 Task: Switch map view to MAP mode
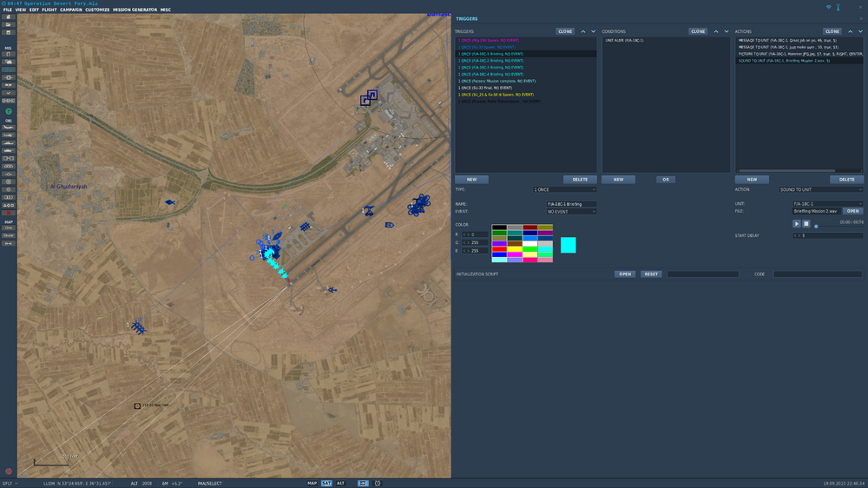click(x=312, y=483)
